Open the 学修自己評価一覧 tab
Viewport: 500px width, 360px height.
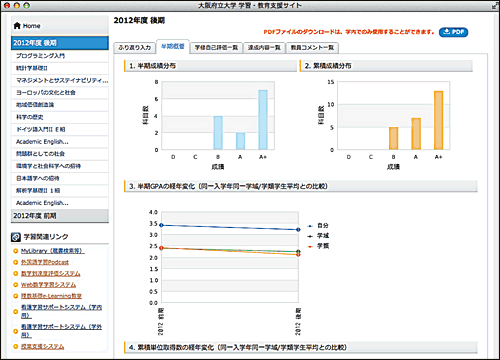click(216, 48)
